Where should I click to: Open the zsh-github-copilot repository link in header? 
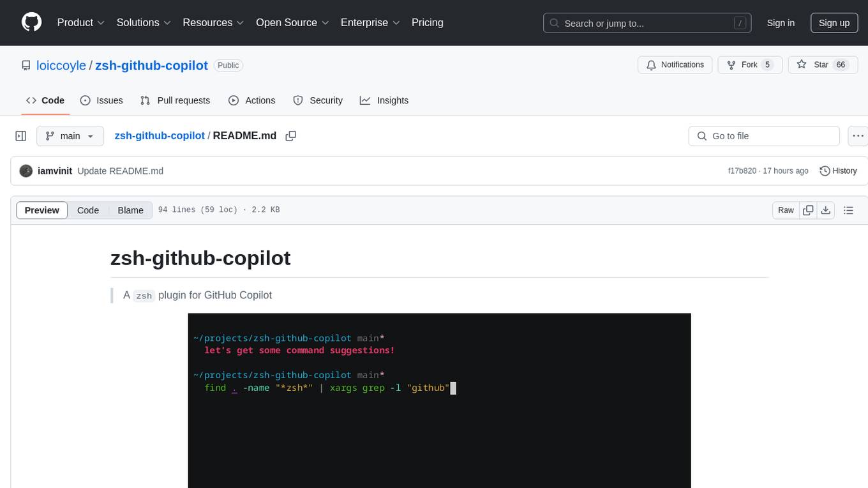tap(151, 65)
